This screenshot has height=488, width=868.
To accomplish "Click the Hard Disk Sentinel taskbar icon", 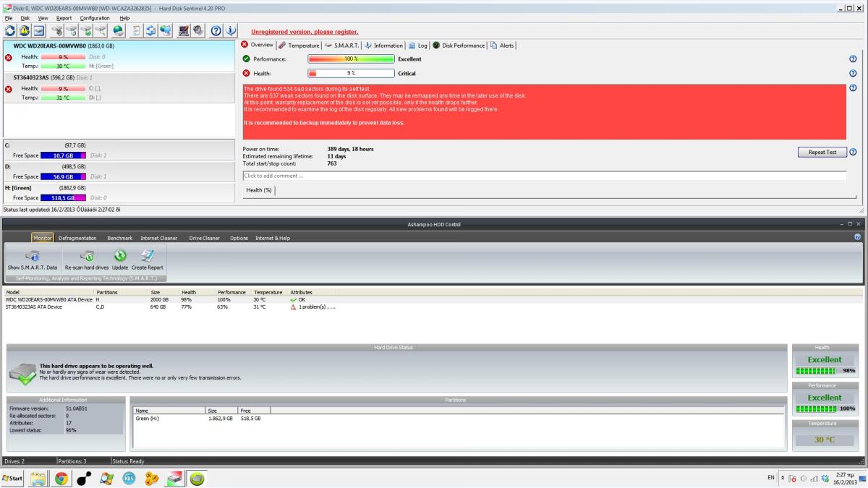I will (174, 479).
